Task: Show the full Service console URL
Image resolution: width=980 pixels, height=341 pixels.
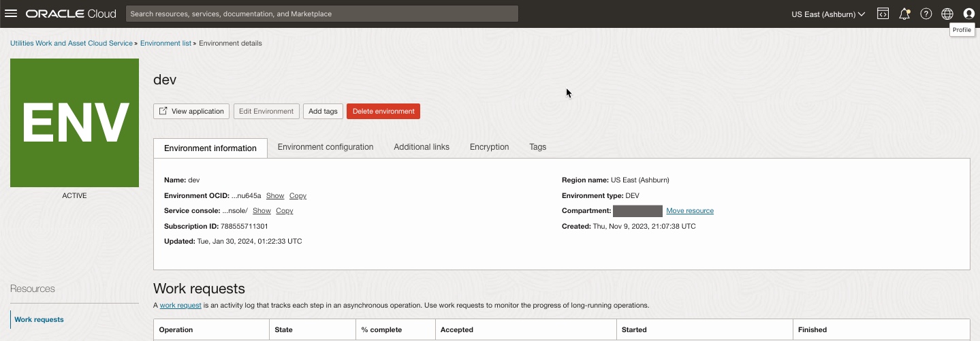Action: (x=262, y=210)
